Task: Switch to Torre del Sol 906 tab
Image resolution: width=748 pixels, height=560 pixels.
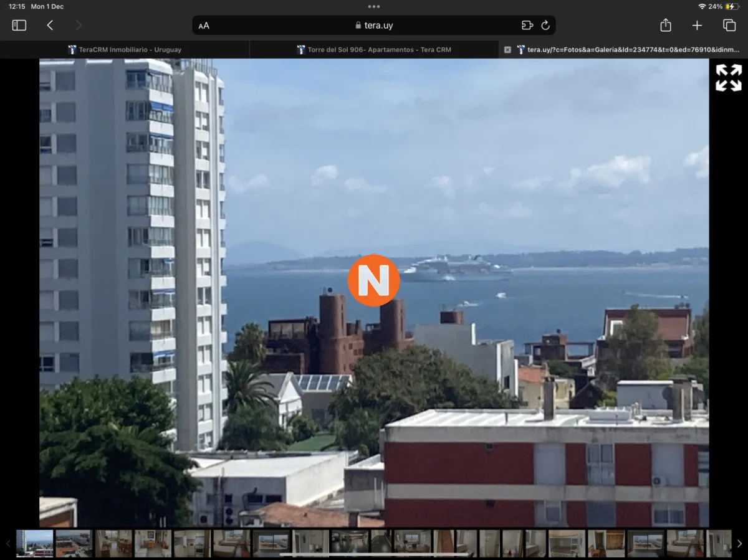Action: point(374,50)
